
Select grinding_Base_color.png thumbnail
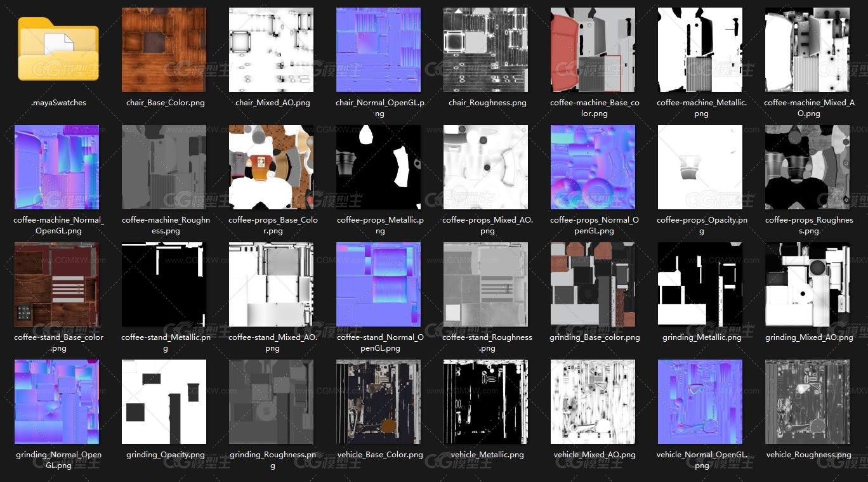click(593, 285)
